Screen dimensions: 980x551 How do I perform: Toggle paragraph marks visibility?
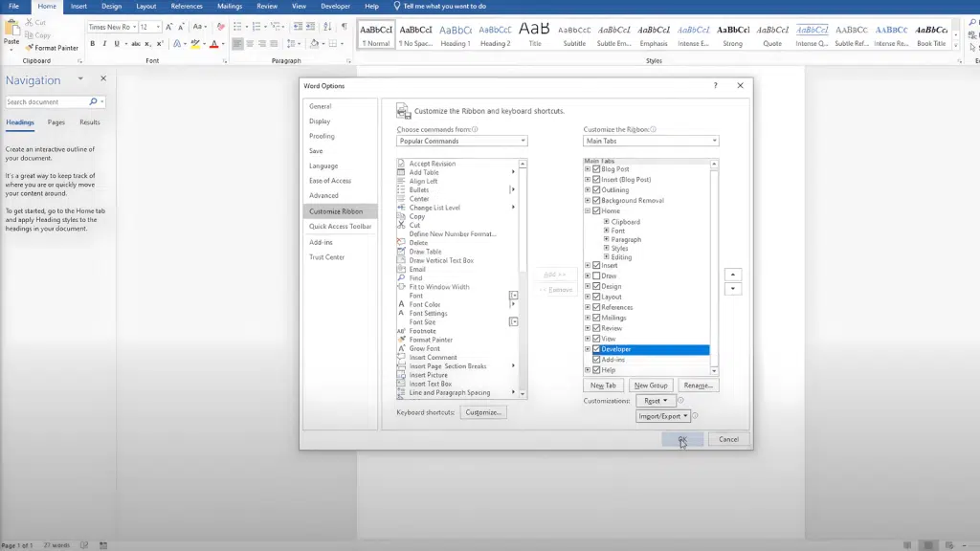[x=343, y=27]
